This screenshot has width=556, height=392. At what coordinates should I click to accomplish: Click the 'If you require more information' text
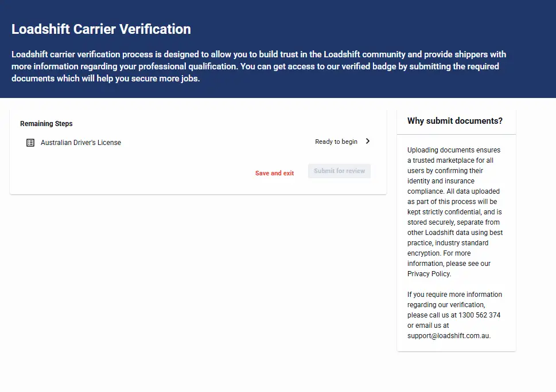(454, 295)
